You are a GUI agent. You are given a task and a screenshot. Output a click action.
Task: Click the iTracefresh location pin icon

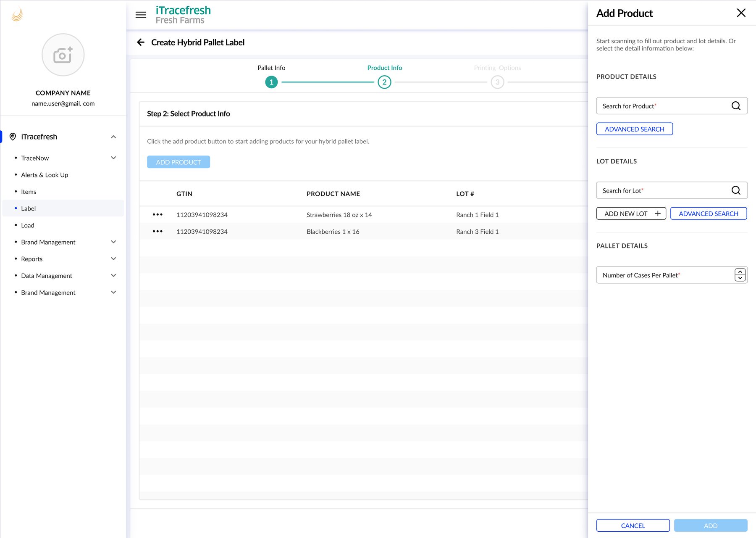pos(13,137)
